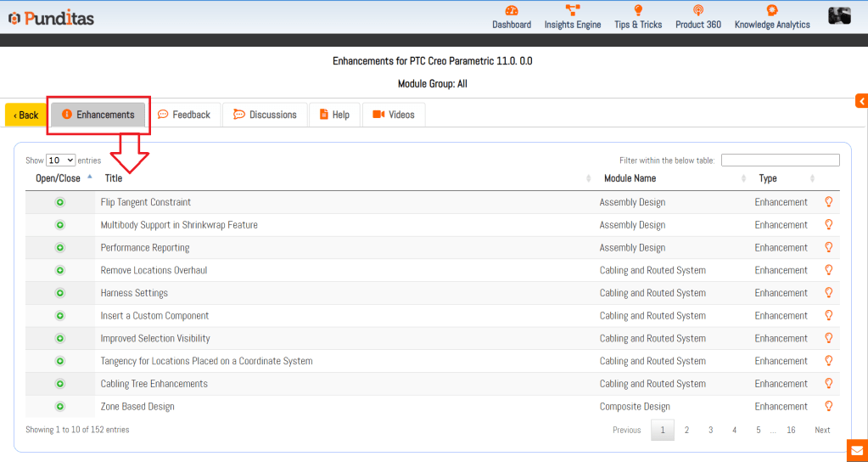Image resolution: width=868 pixels, height=462 pixels.
Task: Click the table filter input field
Action: (x=780, y=160)
